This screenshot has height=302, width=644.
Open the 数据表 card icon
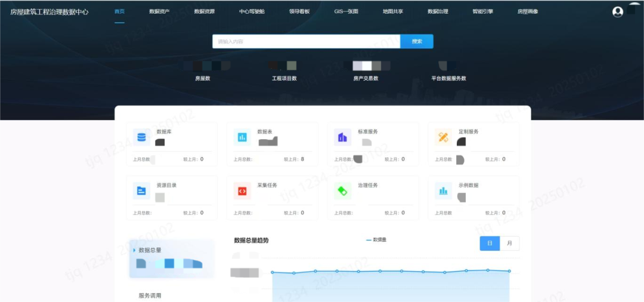tap(242, 137)
